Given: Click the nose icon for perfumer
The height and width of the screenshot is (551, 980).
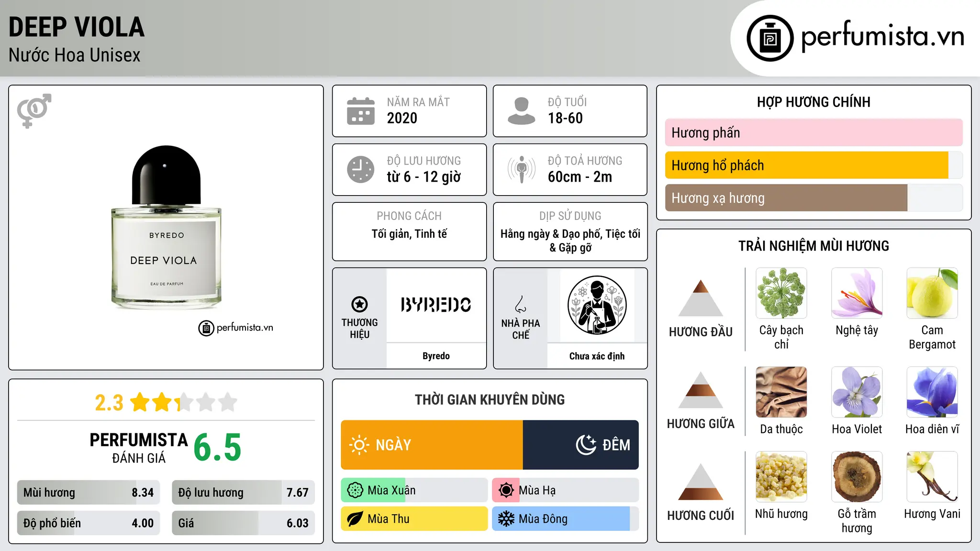Looking at the screenshot, I should (521, 304).
